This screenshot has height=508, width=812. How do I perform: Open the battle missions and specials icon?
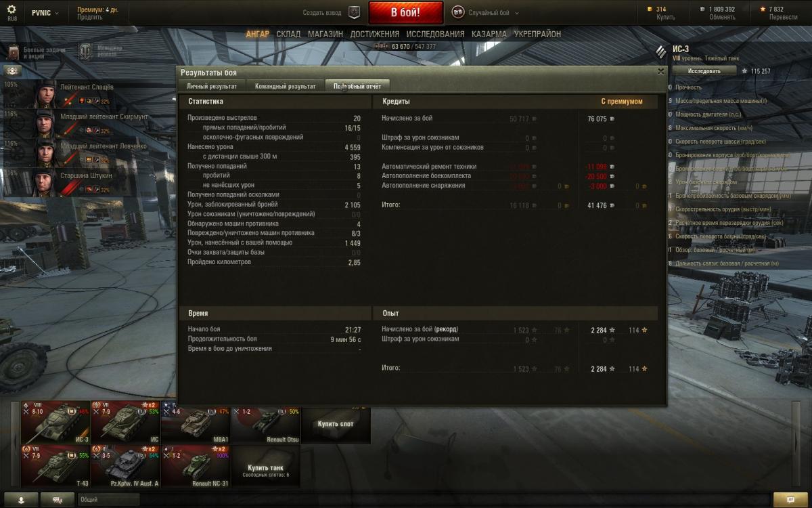point(14,52)
